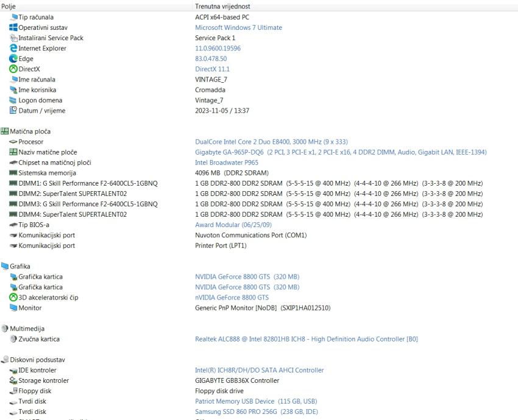Click the GIGABYTE GBB36X Controller value

(x=237, y=380)
